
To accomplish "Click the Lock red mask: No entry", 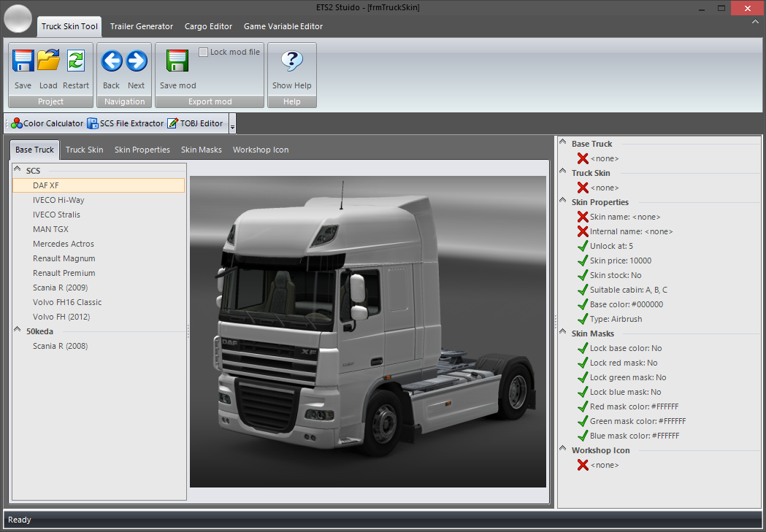I will (624, 363).
